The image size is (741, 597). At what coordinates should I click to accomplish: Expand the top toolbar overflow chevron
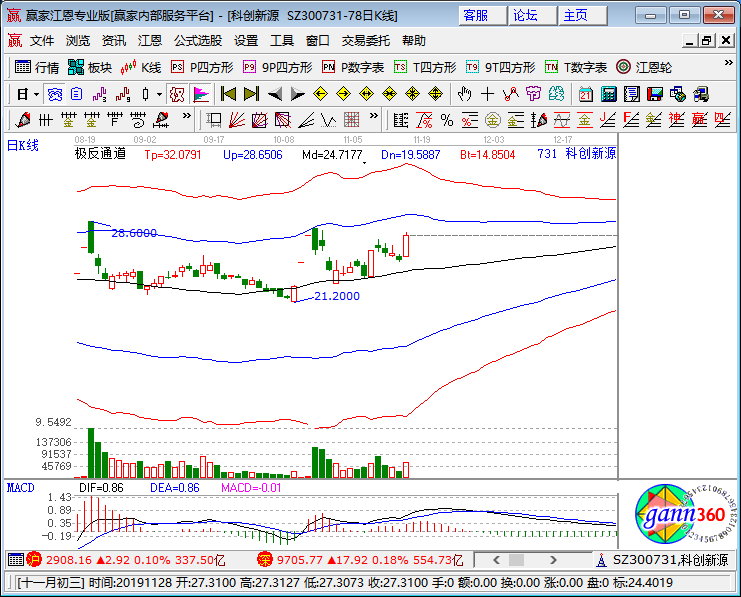pos(728,63)
